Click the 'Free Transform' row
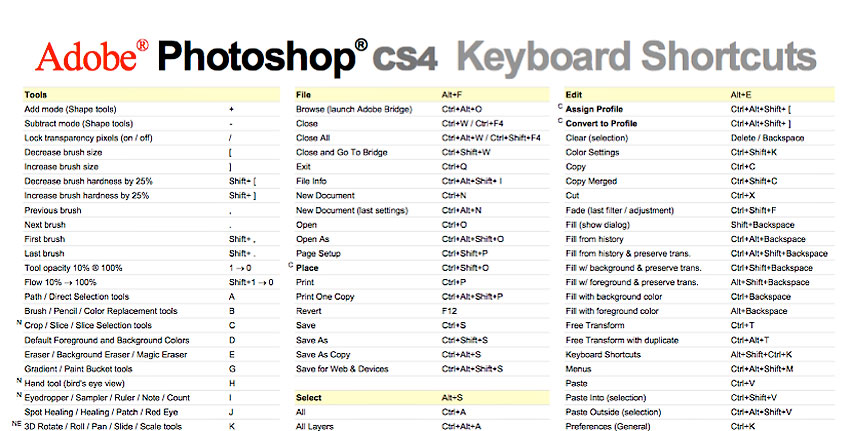 699,325
